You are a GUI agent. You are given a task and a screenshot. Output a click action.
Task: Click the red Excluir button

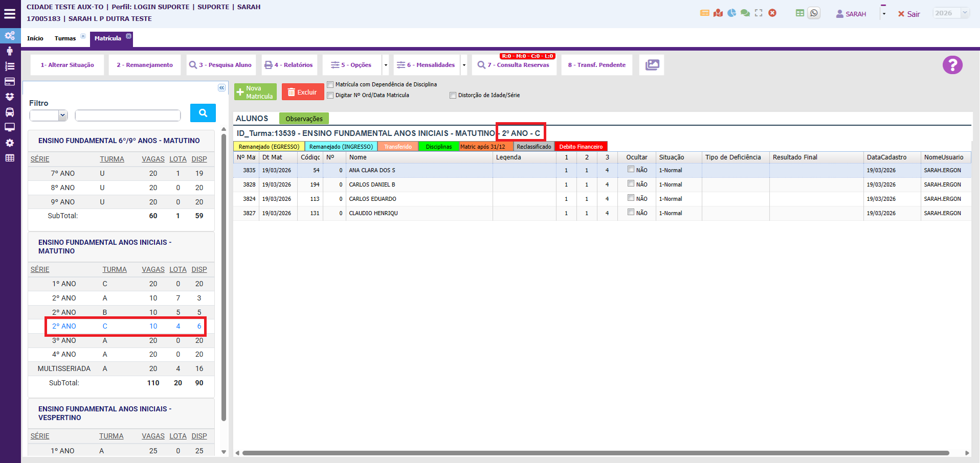click(x=302, y=92)
